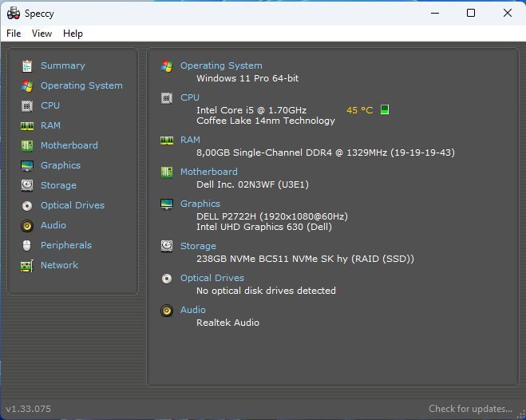526x420 pixels.
Task: Click the Audio speaker icon in sidebar
Action: click(27, 226)
